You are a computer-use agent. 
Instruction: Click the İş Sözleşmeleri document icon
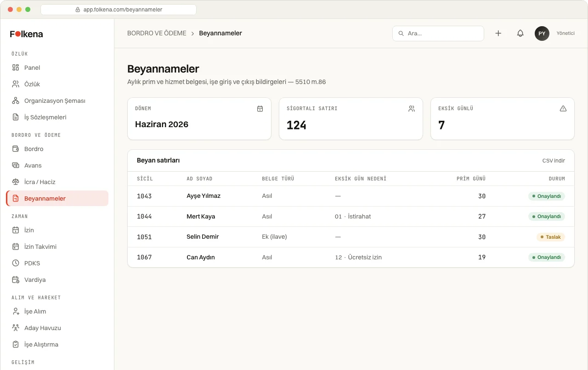point(16,117)
